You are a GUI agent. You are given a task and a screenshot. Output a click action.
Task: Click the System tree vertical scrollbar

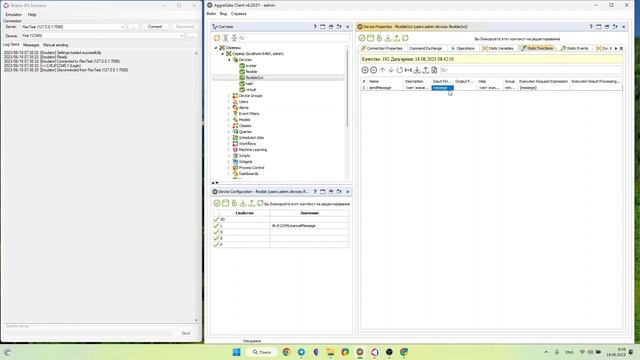(x=347, y=88)
